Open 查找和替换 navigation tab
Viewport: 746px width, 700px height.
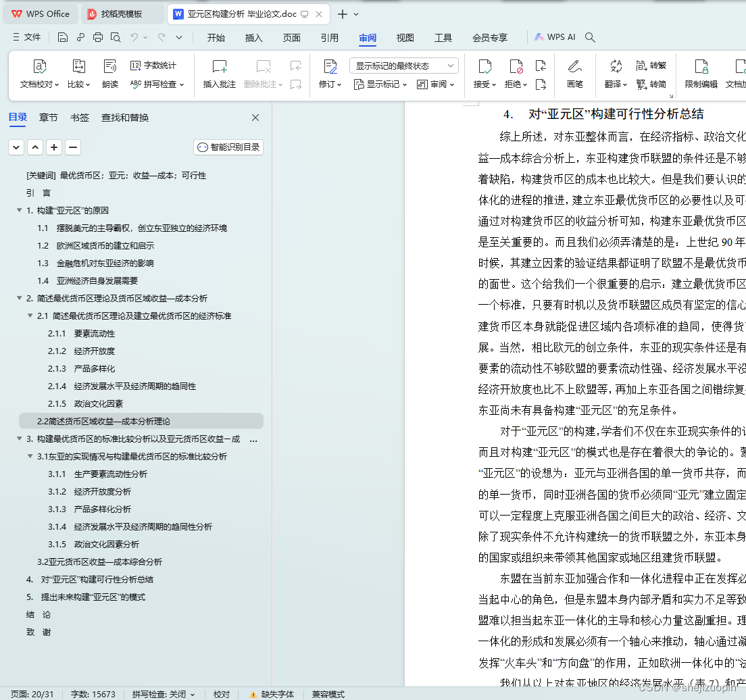pos(124,118)
